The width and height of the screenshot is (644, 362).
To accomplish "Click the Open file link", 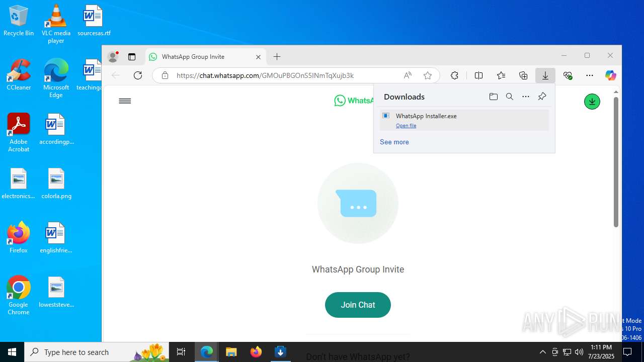I will (406, 126).
